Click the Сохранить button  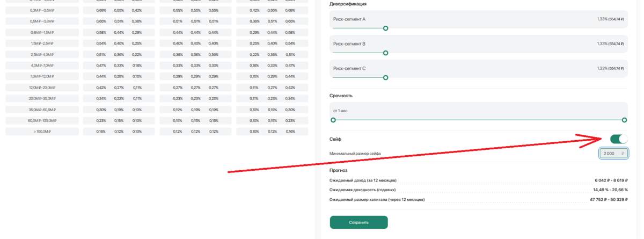coord(358,222)
